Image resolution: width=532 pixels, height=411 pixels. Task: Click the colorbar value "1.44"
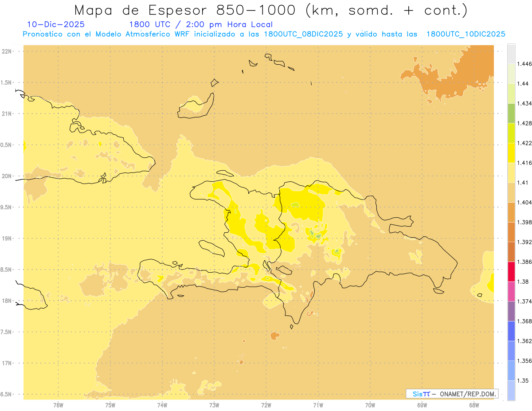tap(524, 84)
